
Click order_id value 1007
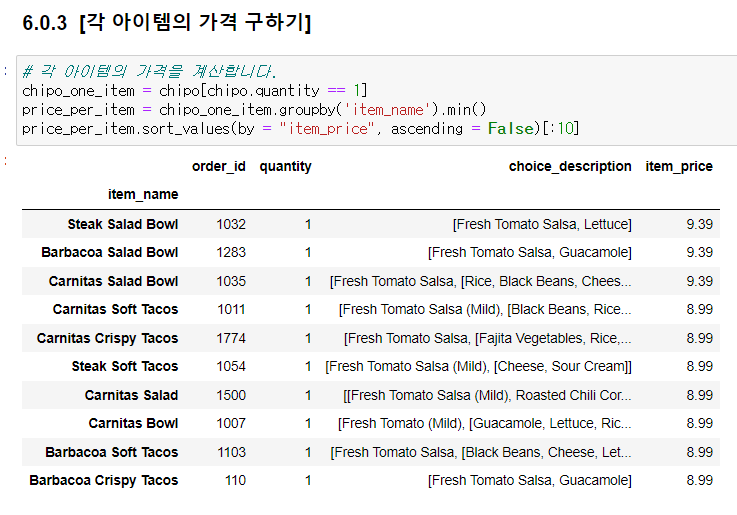[231, 423]
